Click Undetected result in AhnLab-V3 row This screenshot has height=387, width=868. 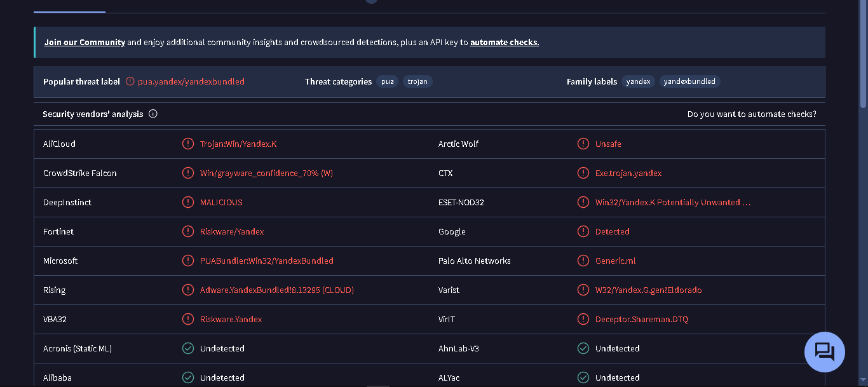coord(618,349)
